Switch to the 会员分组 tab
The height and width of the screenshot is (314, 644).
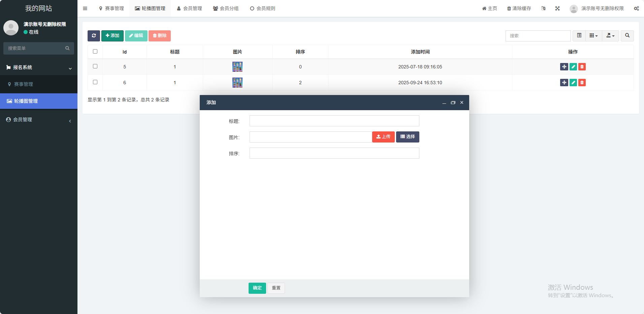[x=226, y=8]
